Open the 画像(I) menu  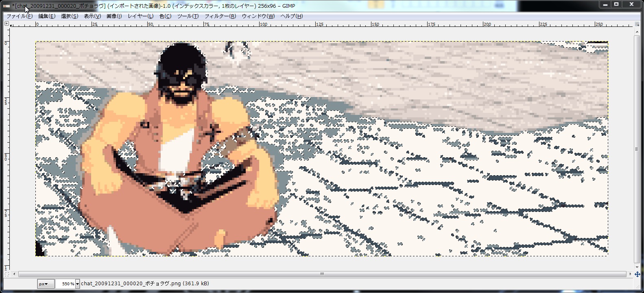point(114,16)
